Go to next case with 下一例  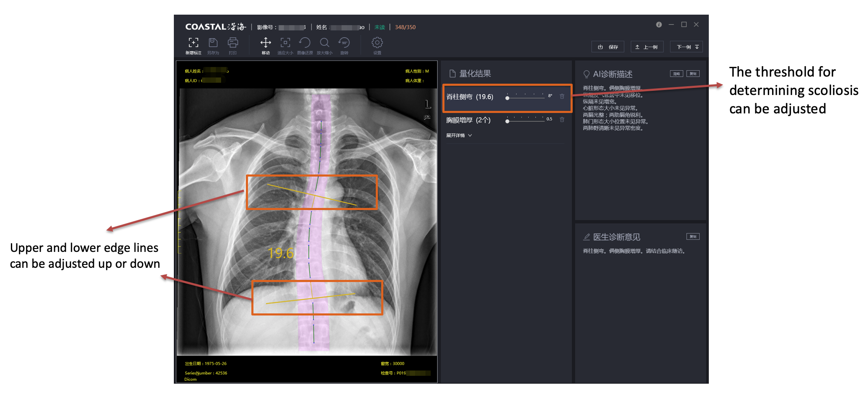tap(687, 47)
